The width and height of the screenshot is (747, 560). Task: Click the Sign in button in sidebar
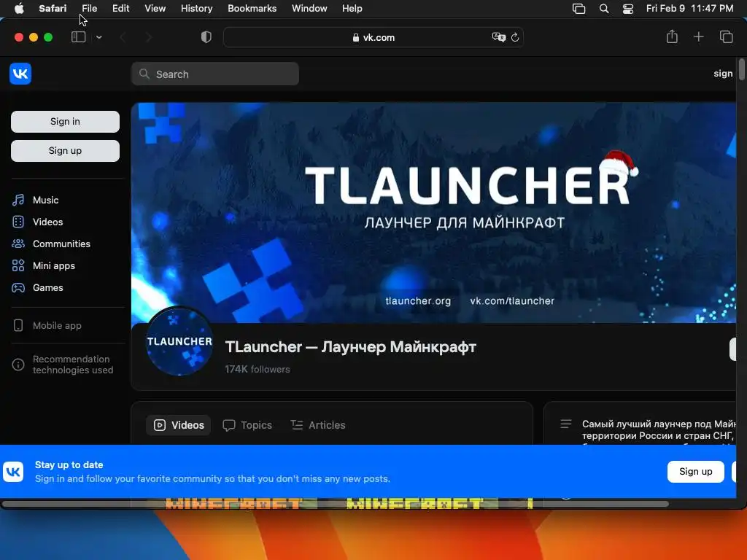65,122
